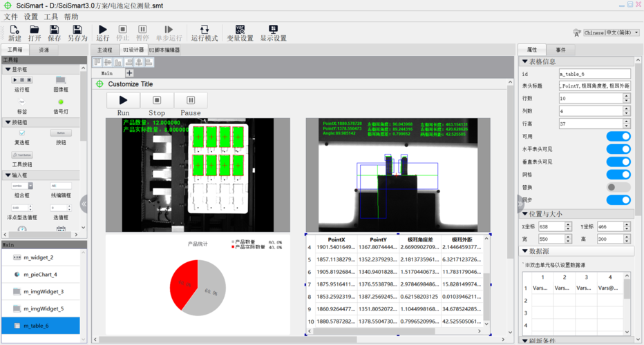Image resolution: width=644 pixels, height=345 pixels.
Task: Click the 停止 (Stop) toolbar icon
Action: pyautogui.click(x=122, y=30)
